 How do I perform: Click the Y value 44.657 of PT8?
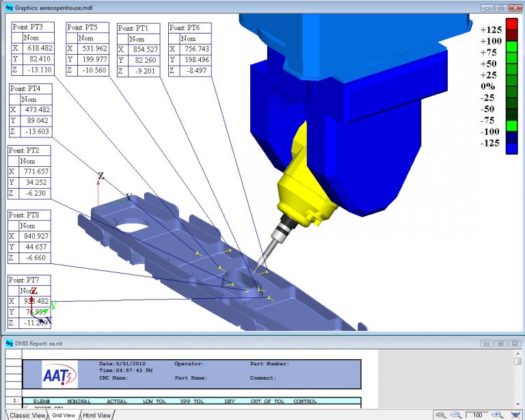[36, 247]
